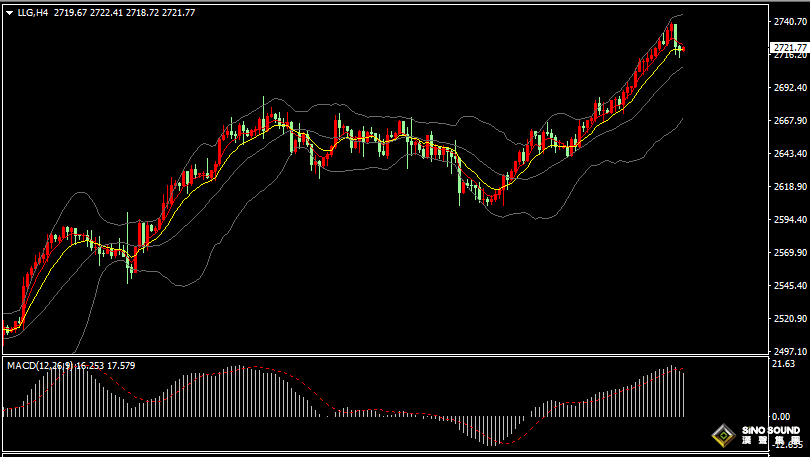The image size is (810, 457).
Task: Click the 2692.40 price axis label
Action: tap(789, 88)
